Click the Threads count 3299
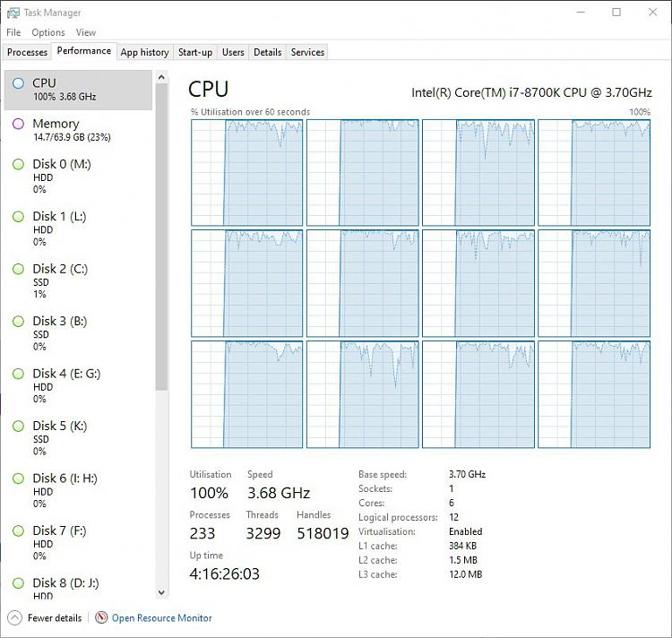 tap(263, 533)
